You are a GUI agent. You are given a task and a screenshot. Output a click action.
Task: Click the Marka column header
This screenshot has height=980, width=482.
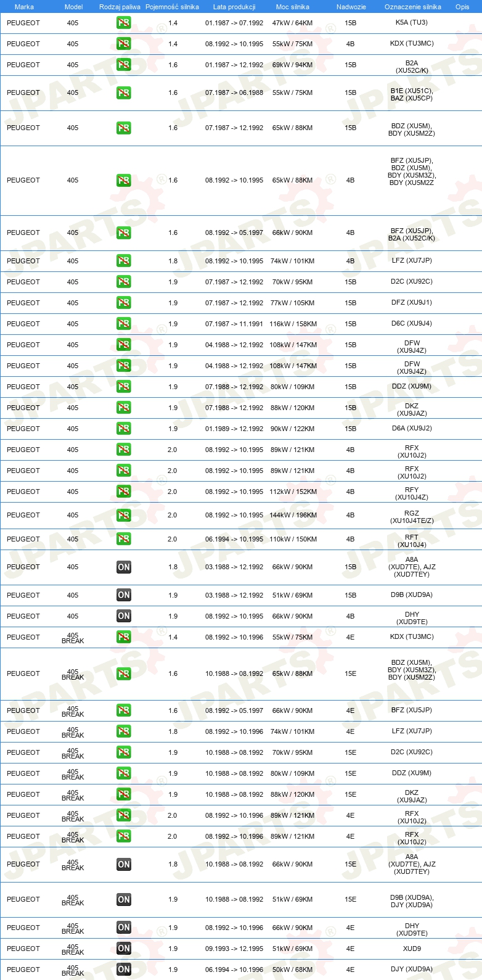[x=24, y=7]
